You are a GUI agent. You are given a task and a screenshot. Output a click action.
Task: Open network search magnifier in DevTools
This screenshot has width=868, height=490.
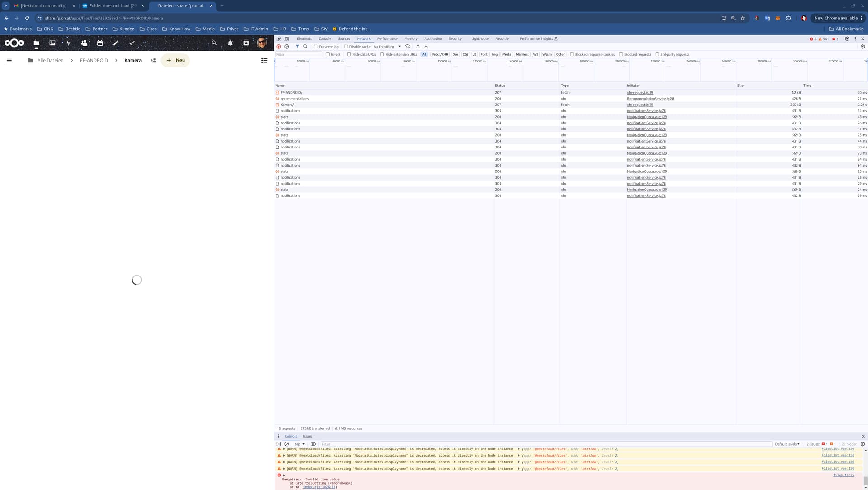[305, 47]
